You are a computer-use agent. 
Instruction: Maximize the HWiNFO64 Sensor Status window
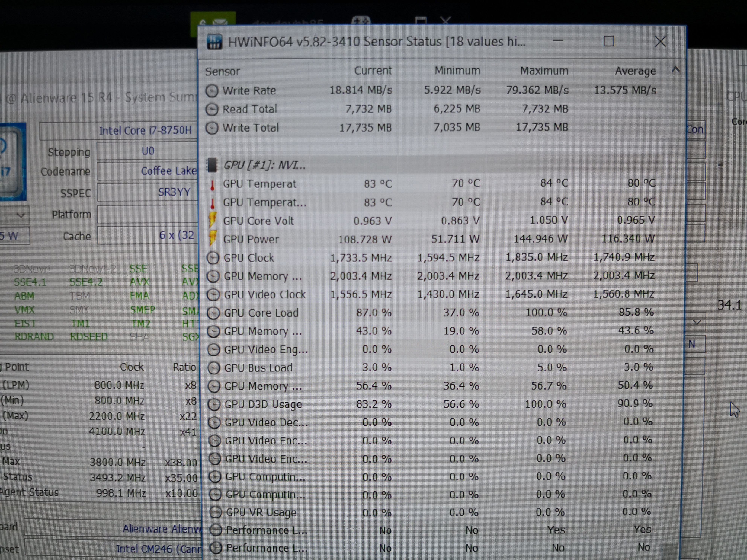click(609, 42)
